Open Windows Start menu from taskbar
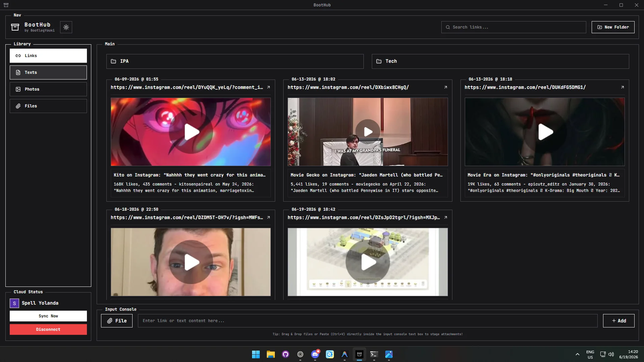Image resolution: width=644 pixels, height=362 pixels. (256, 354)
